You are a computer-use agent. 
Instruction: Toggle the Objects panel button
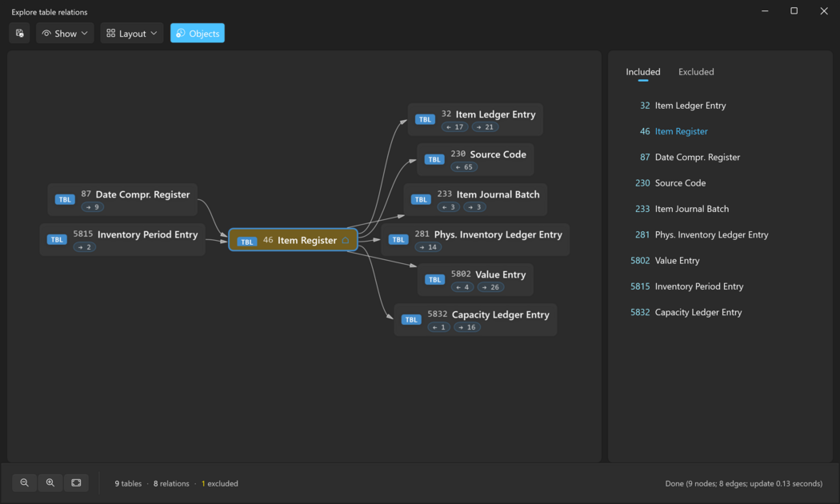(197, 34)
